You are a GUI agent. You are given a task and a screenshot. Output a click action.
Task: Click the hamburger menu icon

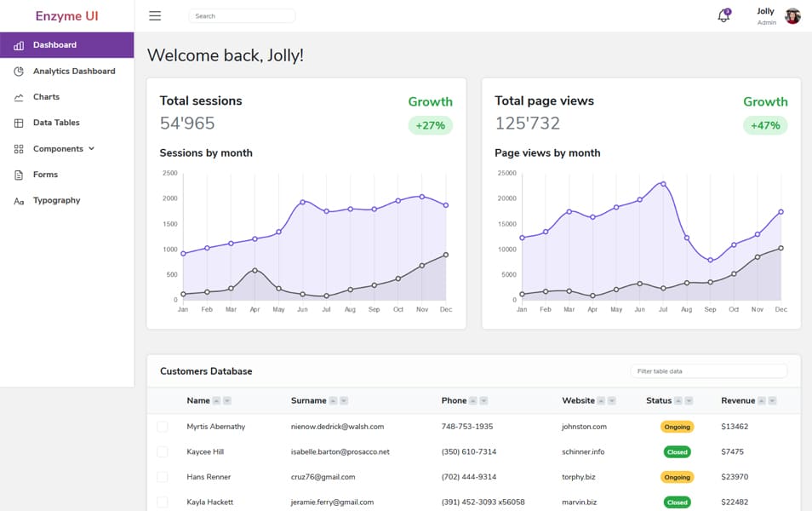[x=155, y=15]
